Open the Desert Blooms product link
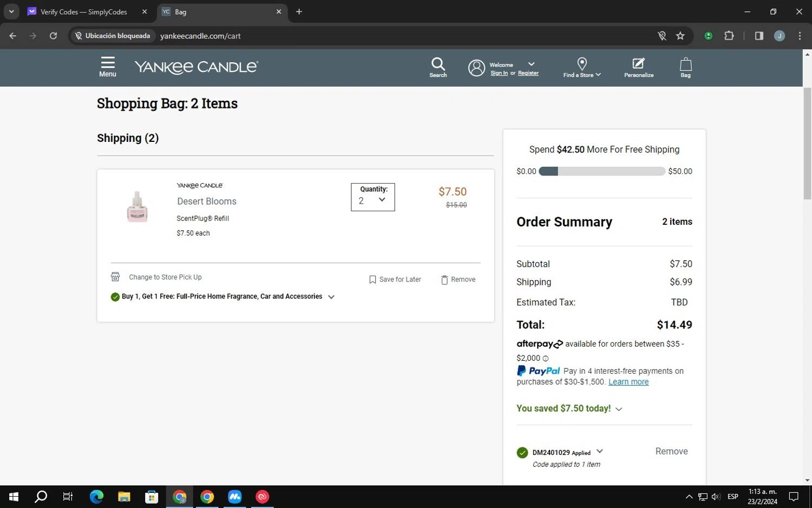 207,201
